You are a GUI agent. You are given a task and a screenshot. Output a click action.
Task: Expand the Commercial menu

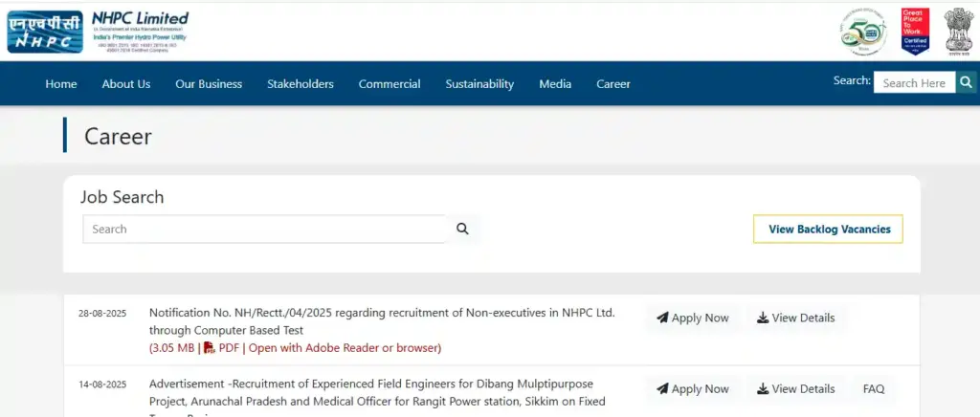click(390, 84)
